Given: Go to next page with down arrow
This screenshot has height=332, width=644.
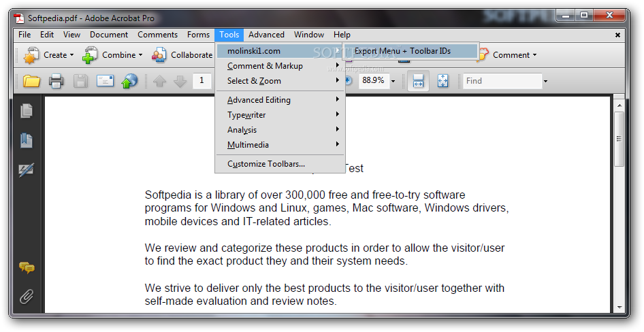Looking at the screenshot, I should (x=180, y=81).
